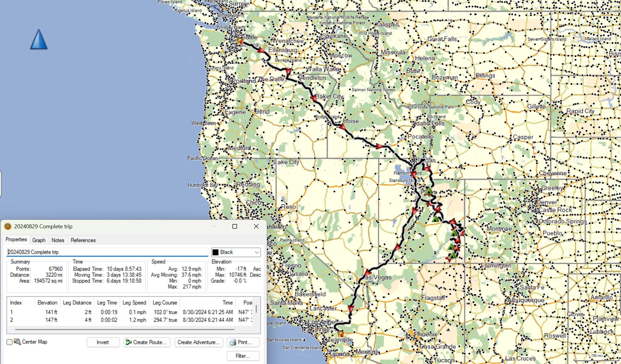This screenshot has width=621, height=364.
Task: Click the Create Route button
Action: point(147,342)
